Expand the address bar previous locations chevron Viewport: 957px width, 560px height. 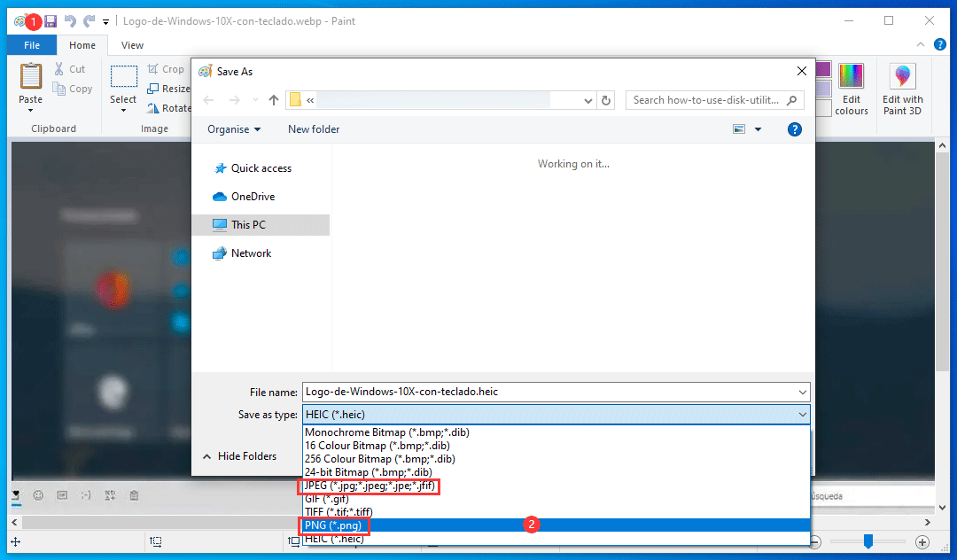587,101
